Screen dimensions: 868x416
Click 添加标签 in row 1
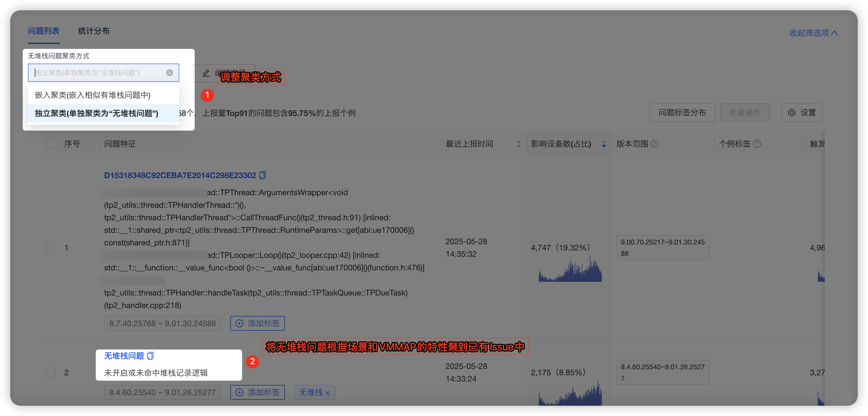(x=258, y=323)
